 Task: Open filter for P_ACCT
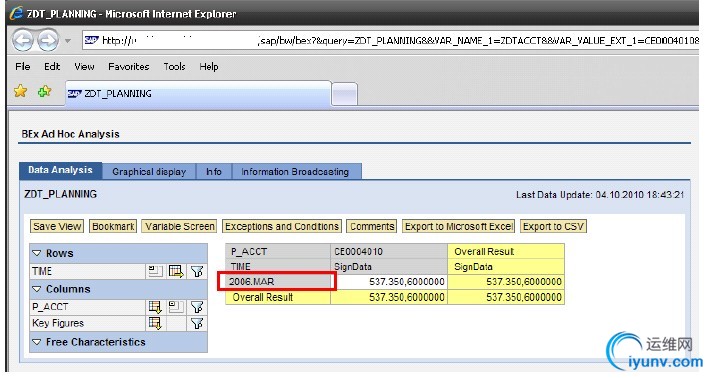(x=197, y=307)
